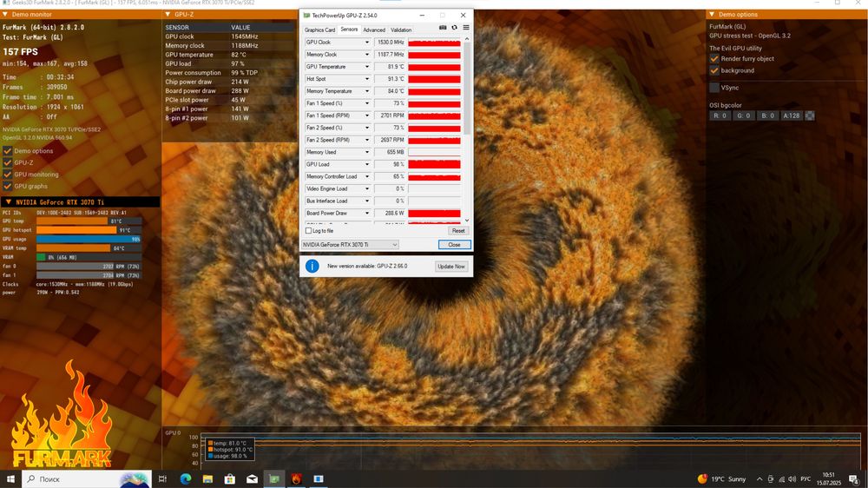
Task: Click the GPU-Z title bar app icon
Action: [306, 16]
